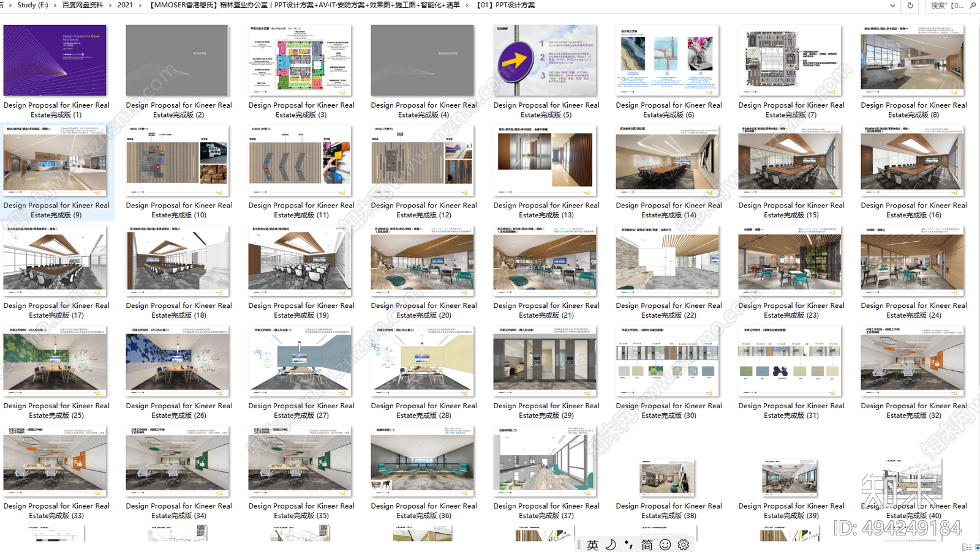The width and height of the screenshot is (980, 552).
Task: Click file name 'Estate完成版 (32)'
Action: (914, 411)
